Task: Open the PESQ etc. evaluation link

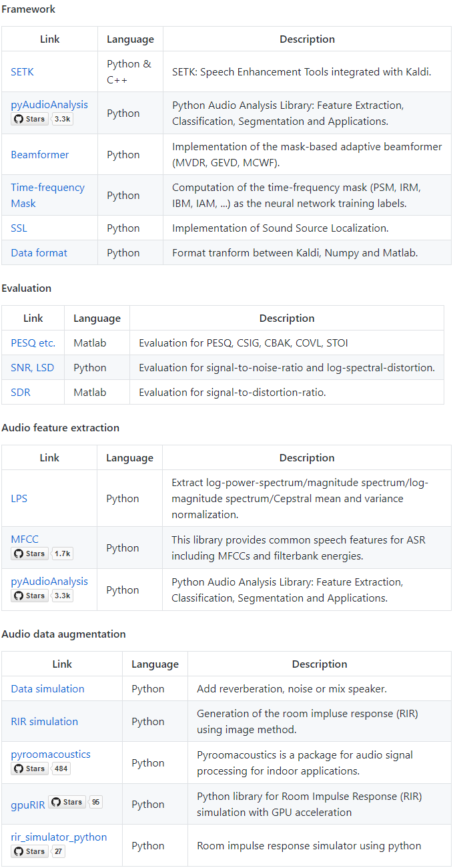Action: tap(33, 343)
